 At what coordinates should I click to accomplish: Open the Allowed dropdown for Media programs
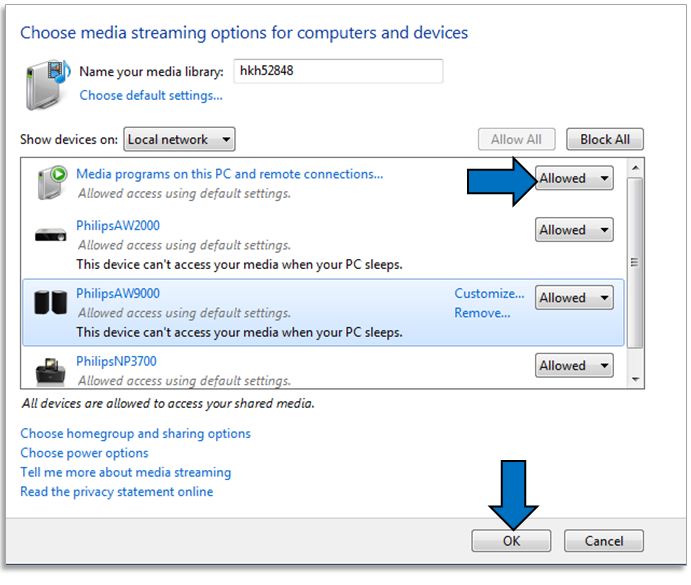[574, 179]
